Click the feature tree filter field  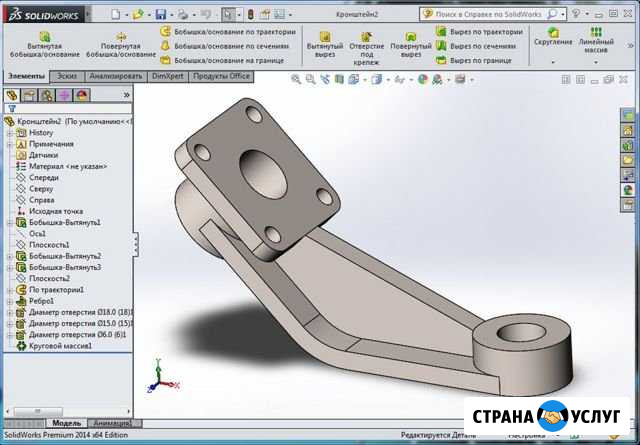click(x=68, y=109)
